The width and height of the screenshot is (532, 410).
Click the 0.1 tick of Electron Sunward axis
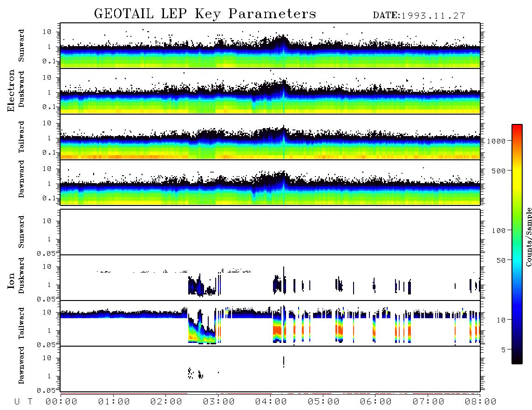click(49, 61)
